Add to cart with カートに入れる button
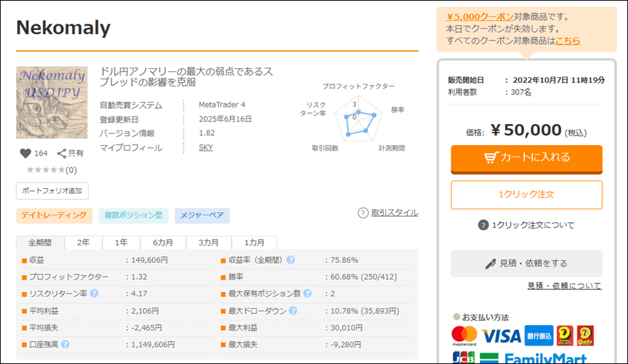Screen dimensions: 628x364 (x=526, y=158)
